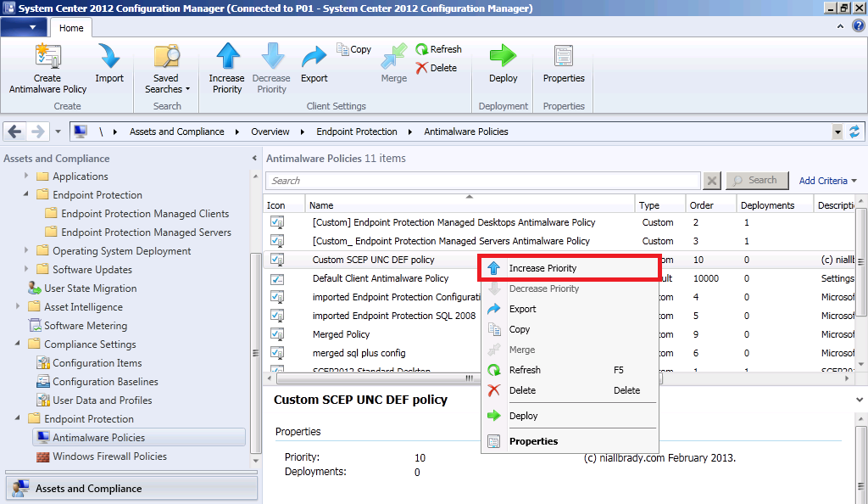Image resolution: width=868 pixels, height=504 pixels.
Task: Select Managed Desktops Antimalware Policy row
Action: (559, 222)
